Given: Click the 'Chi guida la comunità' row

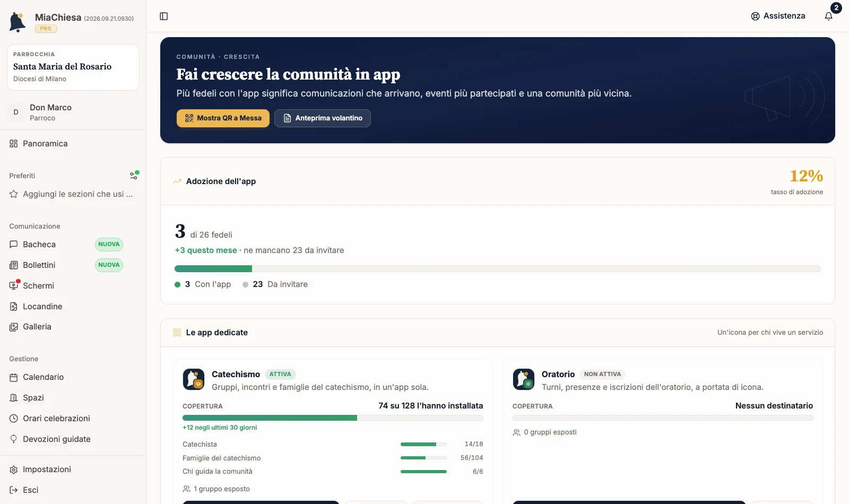Looking at the screenshot, I should coord(333,472).
